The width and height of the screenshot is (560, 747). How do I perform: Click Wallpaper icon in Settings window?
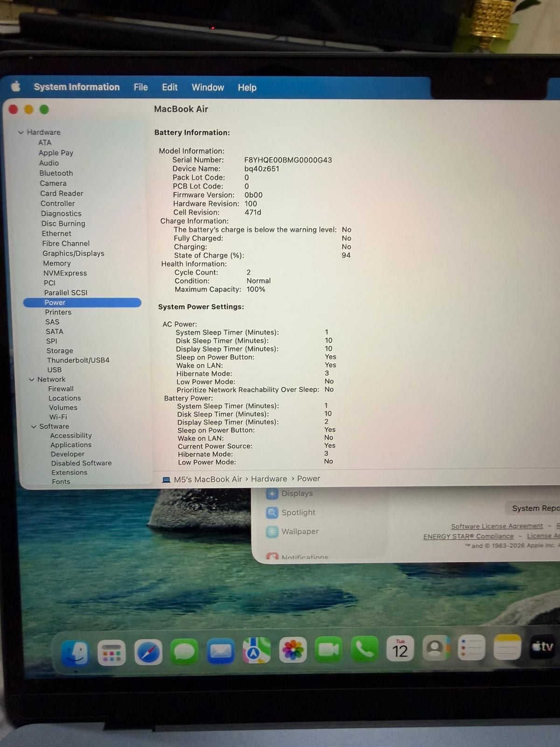[272, 532]
